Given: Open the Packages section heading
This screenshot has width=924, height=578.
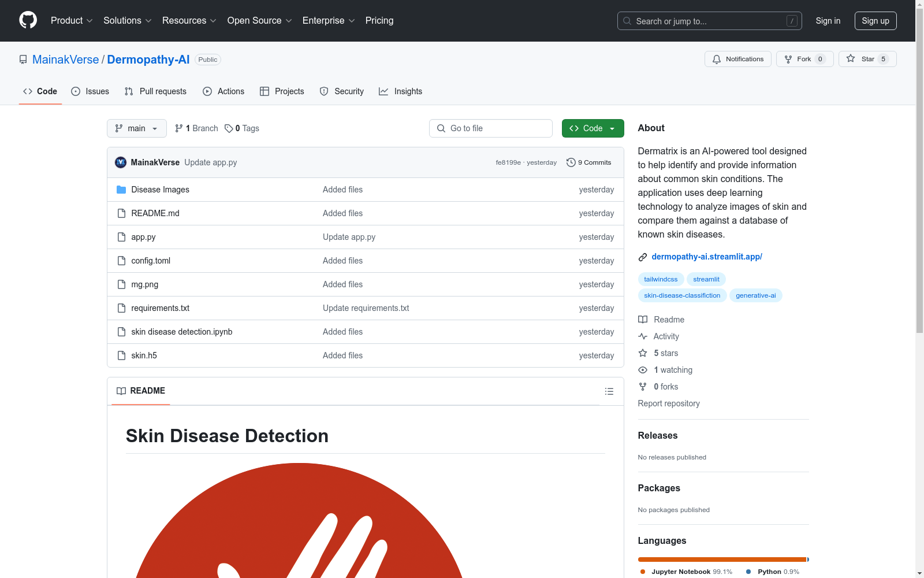Looking at the screenshot, I should pyautogui.click(x=659, y=488).
